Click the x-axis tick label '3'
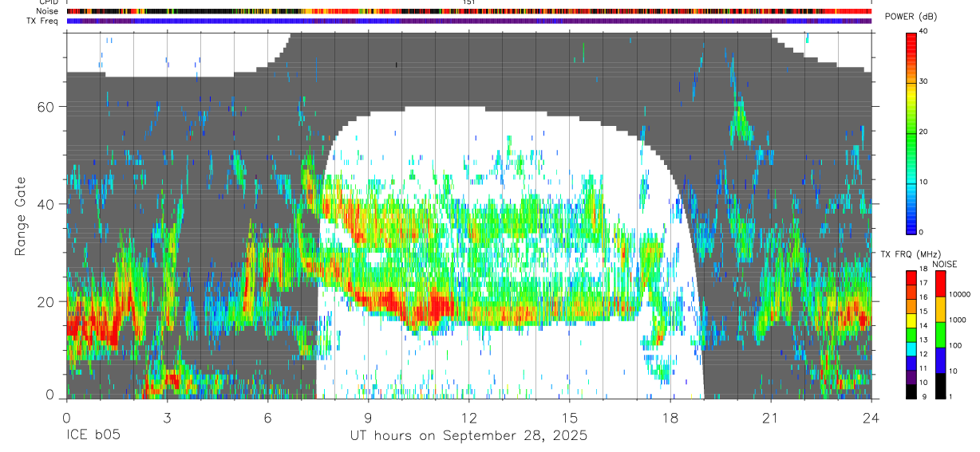 [x=167, y=418]
